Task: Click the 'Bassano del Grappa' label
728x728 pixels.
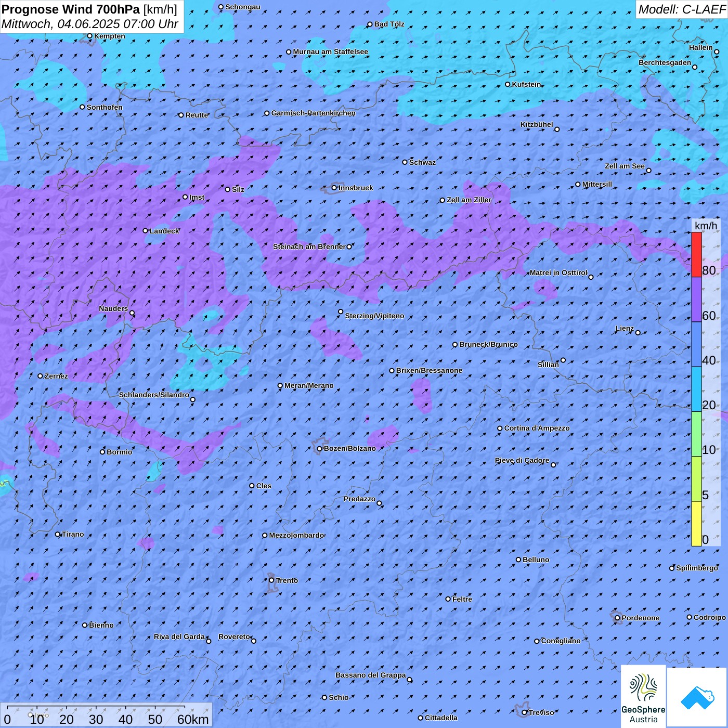Action: point(371,675)
